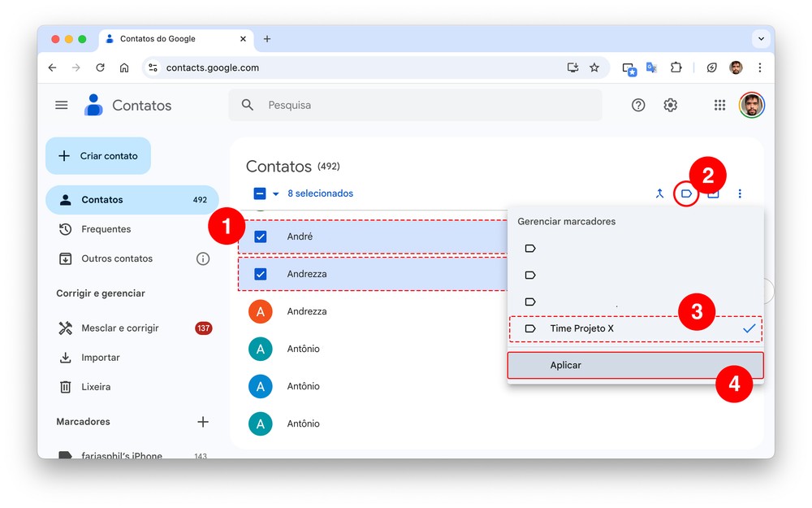Open the three-dot more actions menu

[x=740, y=193]
